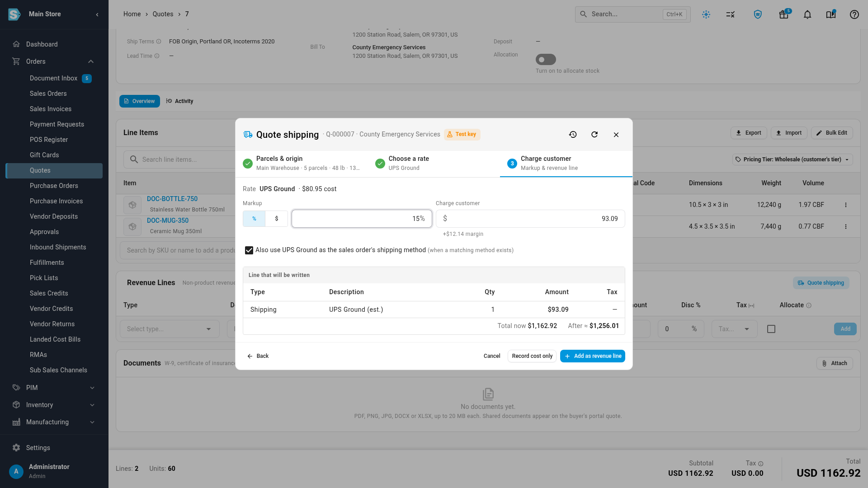
Task: Click Add as revenue line button
Action: point(593,356)
